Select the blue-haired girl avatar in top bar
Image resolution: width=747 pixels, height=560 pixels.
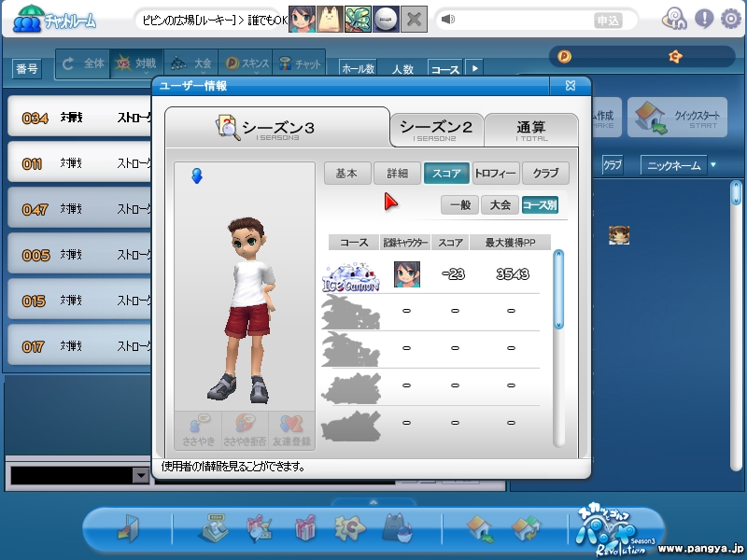coord(302,19)
